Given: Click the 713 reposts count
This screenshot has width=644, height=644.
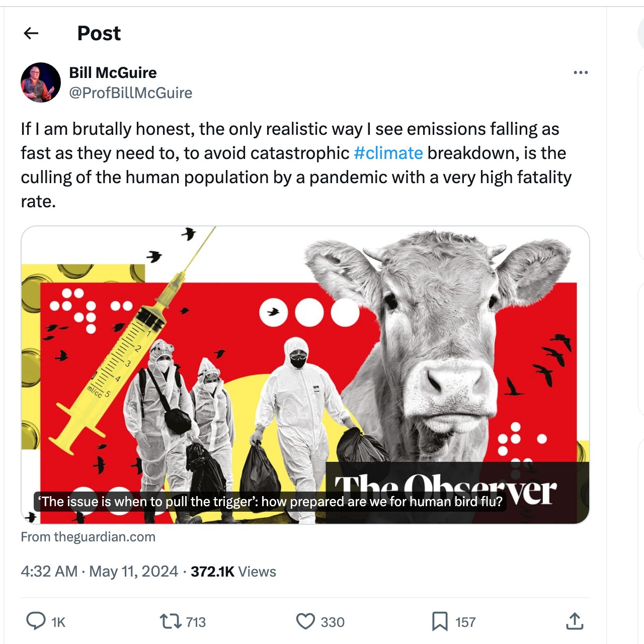Looking at the screenshot, I should pyautogui.click(x=196, y=622).
